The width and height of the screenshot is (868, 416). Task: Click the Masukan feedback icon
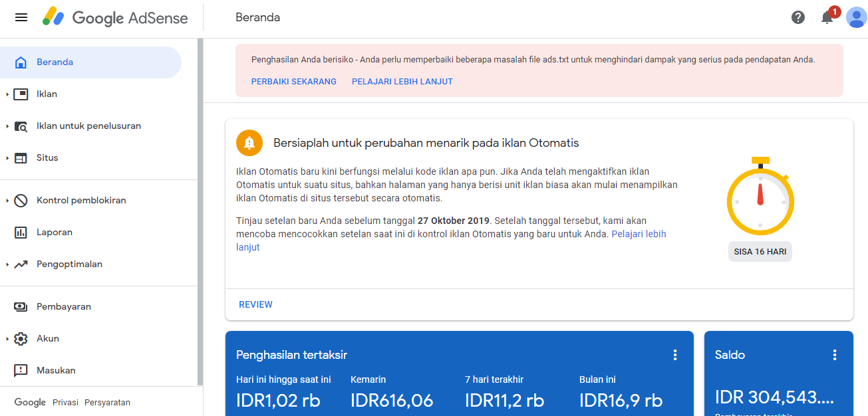(21, 371)
